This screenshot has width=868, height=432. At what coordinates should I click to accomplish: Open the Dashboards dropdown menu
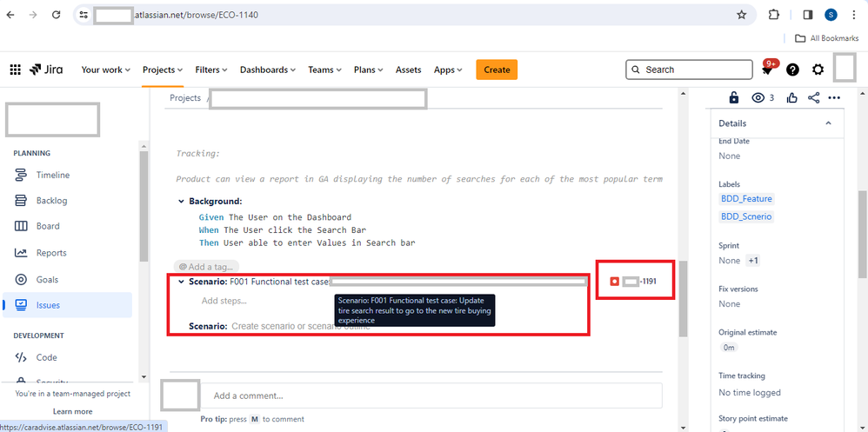(x=268, y=70)
